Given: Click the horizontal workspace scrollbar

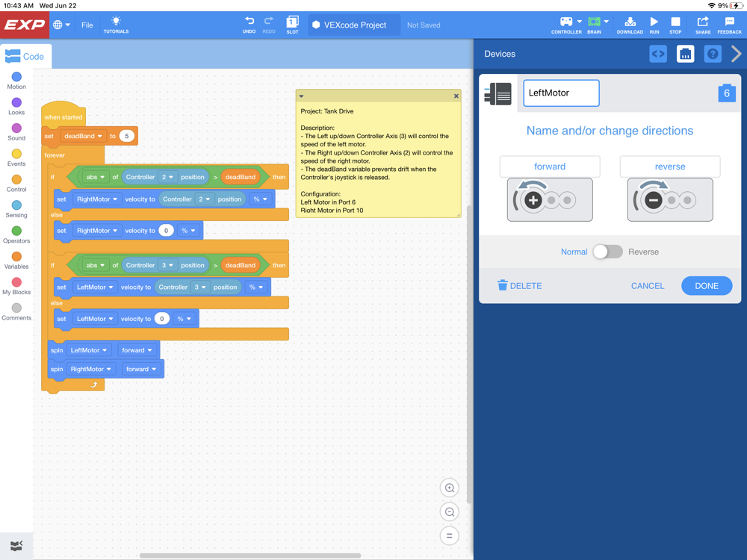Looking at the screenshot, I should (250, 556).
